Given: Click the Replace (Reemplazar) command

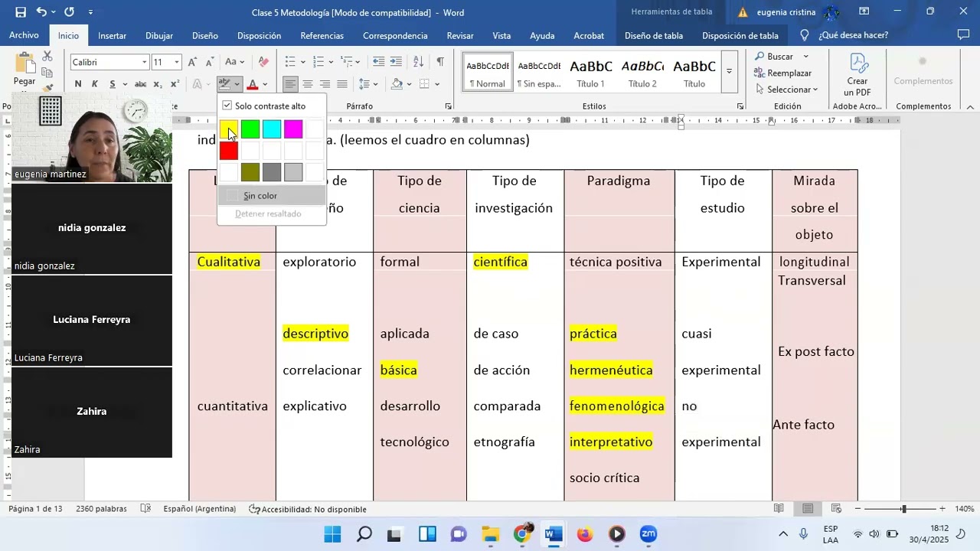Looking at the screenshot, I should pos(782,73).
